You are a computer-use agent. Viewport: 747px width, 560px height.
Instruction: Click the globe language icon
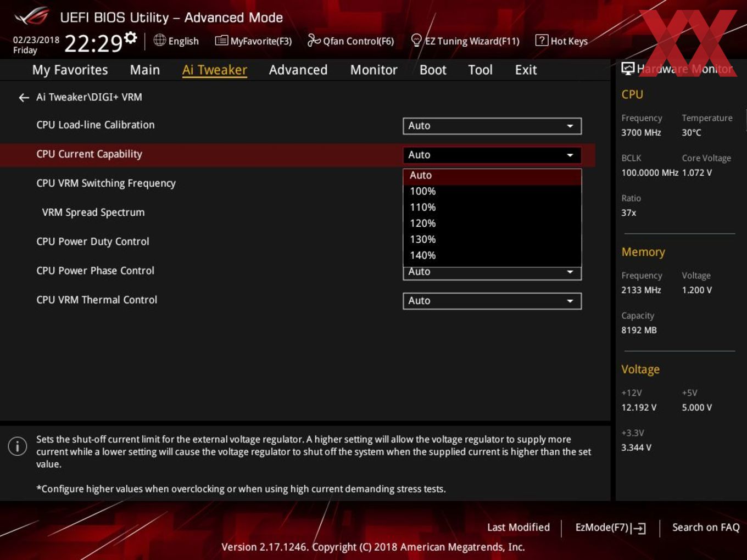pyautogui.click(x=159, y=40)
